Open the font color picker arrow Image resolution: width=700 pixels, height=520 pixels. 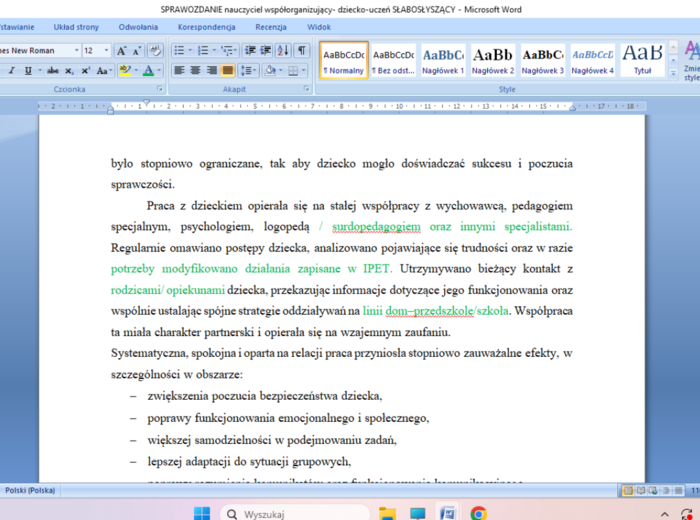pos(159,70)
